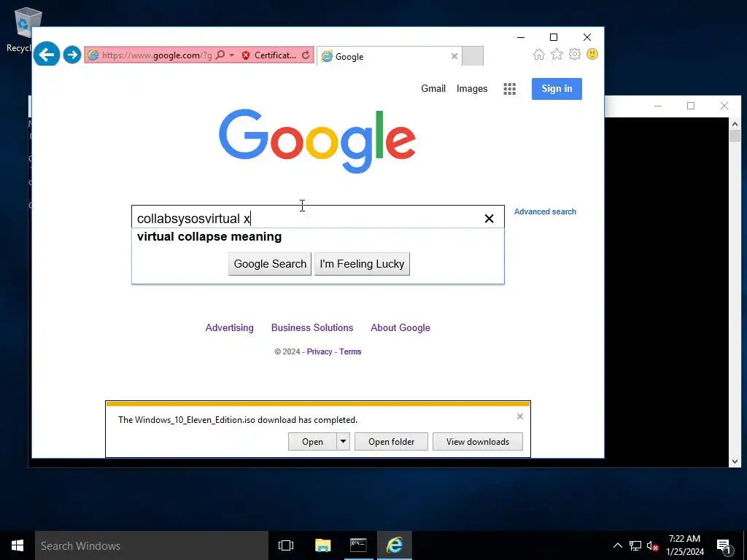Open the Advertising link
The image size is (747, 560).
point(229,327)
